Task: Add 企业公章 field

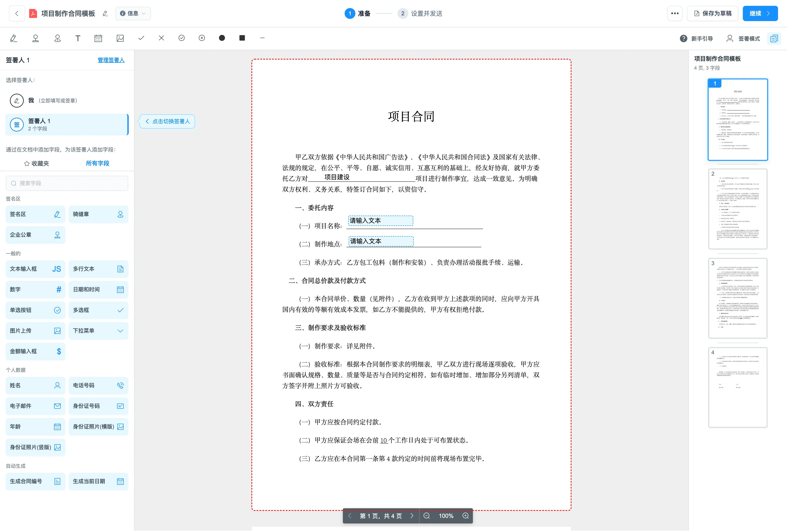Action: tap(36, 235)
